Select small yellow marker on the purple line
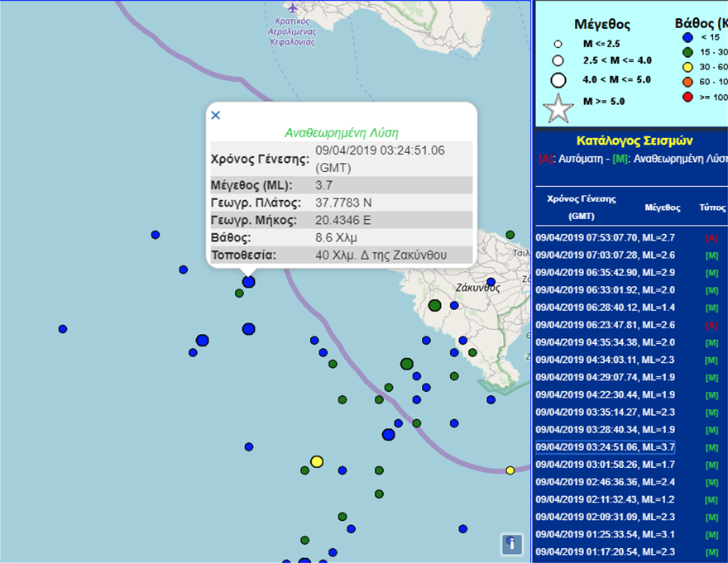Viewport: 728px width, 563px height. coord(510,470)
